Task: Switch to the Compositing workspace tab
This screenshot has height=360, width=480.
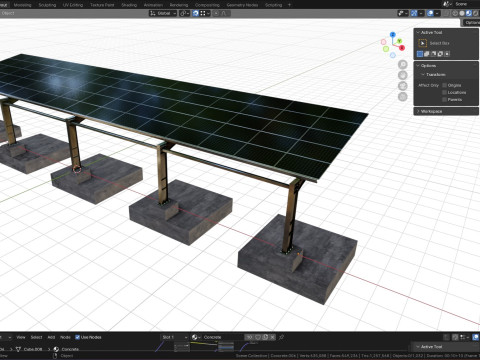Action: click(207, 5)
